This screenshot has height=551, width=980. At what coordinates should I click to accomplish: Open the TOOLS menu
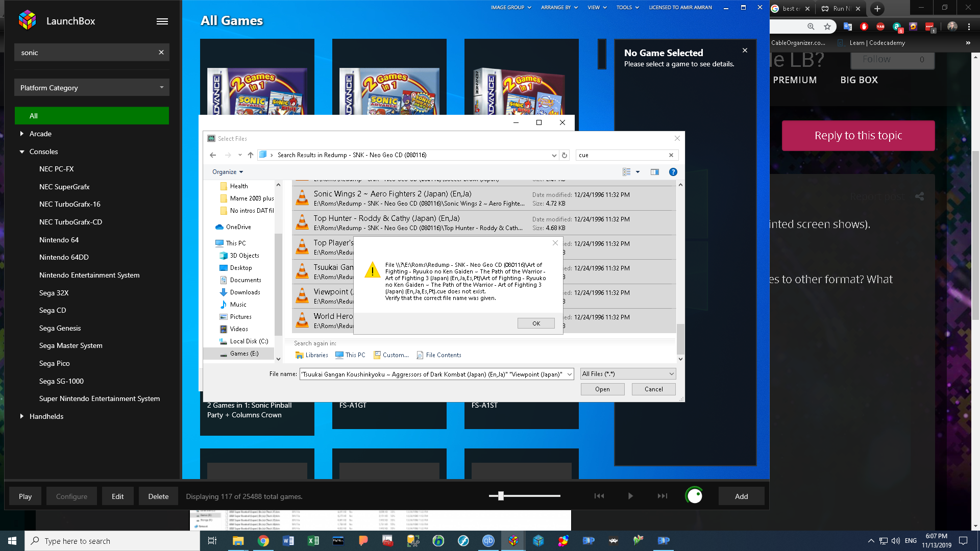(x=628, y=8)
